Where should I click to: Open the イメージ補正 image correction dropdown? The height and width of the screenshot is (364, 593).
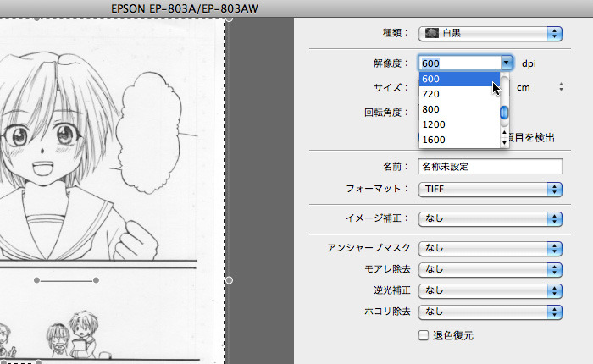tap(490, 218)
